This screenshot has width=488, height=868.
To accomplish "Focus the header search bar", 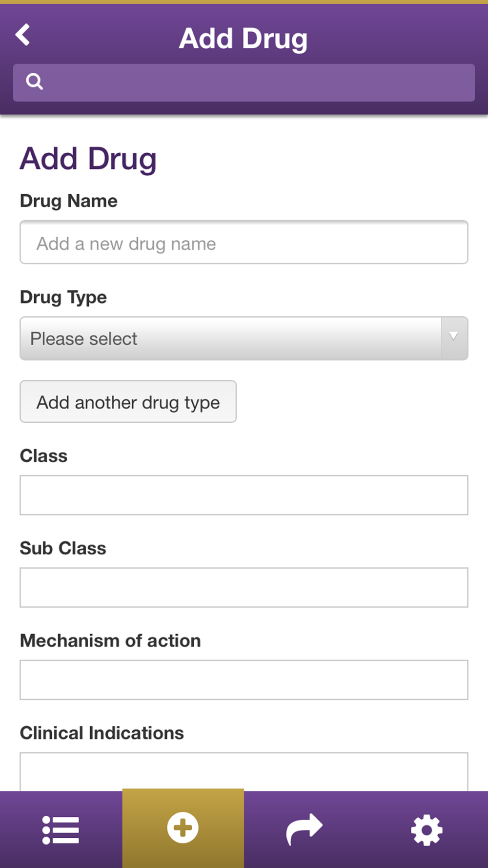I will (x=254, y=83).
